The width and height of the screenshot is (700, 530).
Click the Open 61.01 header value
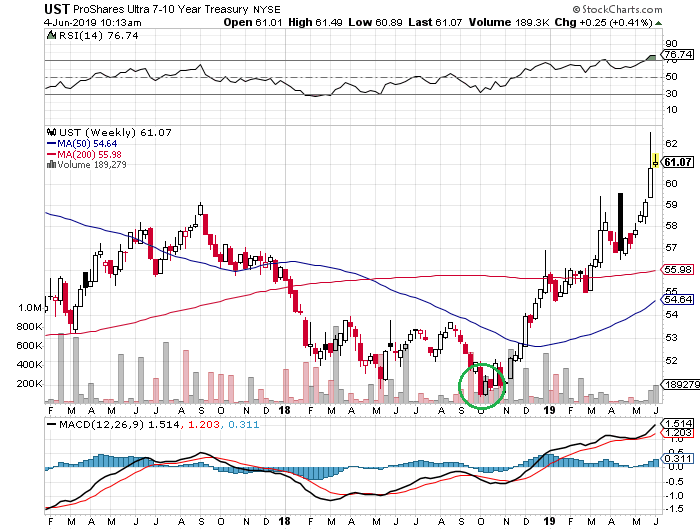pyautogui.click(x=253, y=22)
